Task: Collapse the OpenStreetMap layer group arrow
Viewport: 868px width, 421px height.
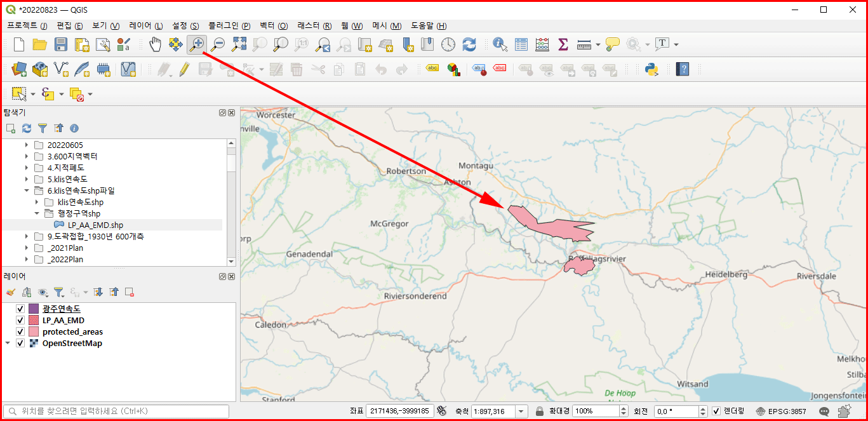Action: [x=8, y=343]
